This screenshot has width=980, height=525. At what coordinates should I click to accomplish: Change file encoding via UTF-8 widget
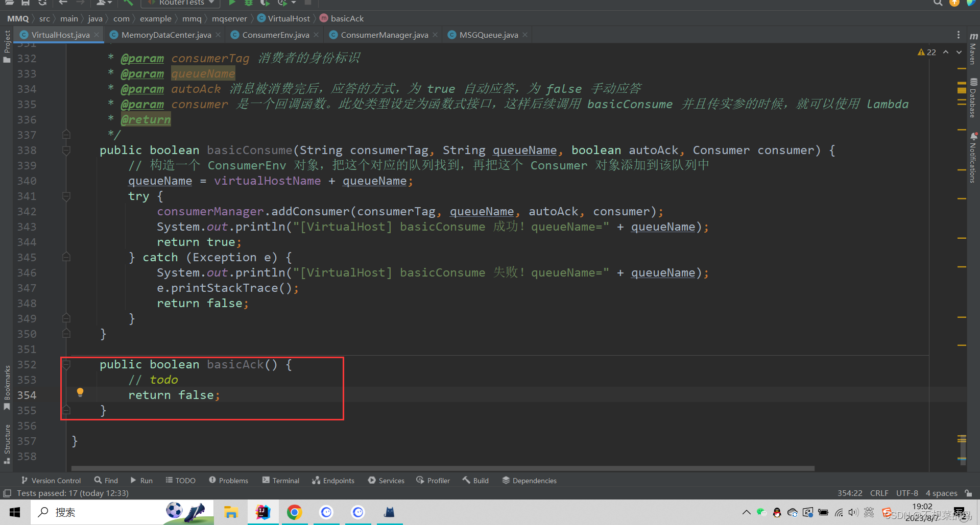pos(907,493)
